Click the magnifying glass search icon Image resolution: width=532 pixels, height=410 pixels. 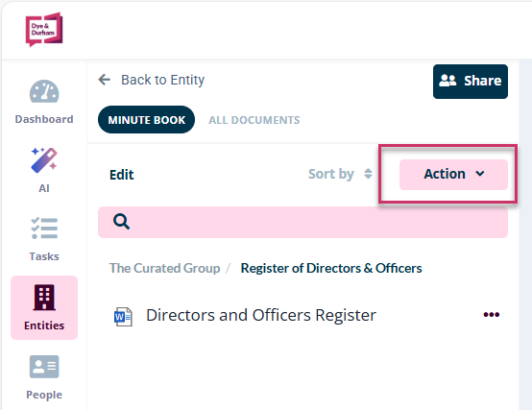tap(121, 222)
